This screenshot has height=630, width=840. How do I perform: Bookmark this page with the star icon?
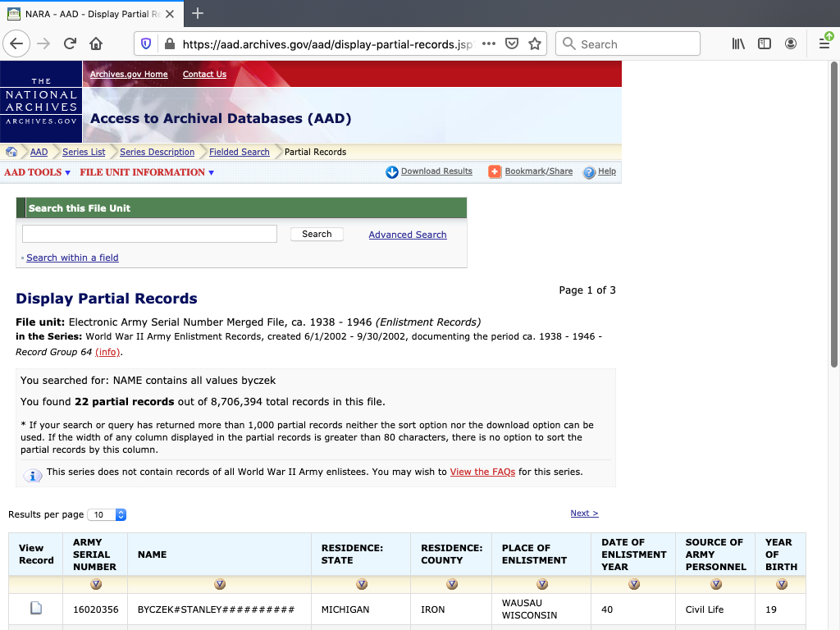click(x=535, y=44)
